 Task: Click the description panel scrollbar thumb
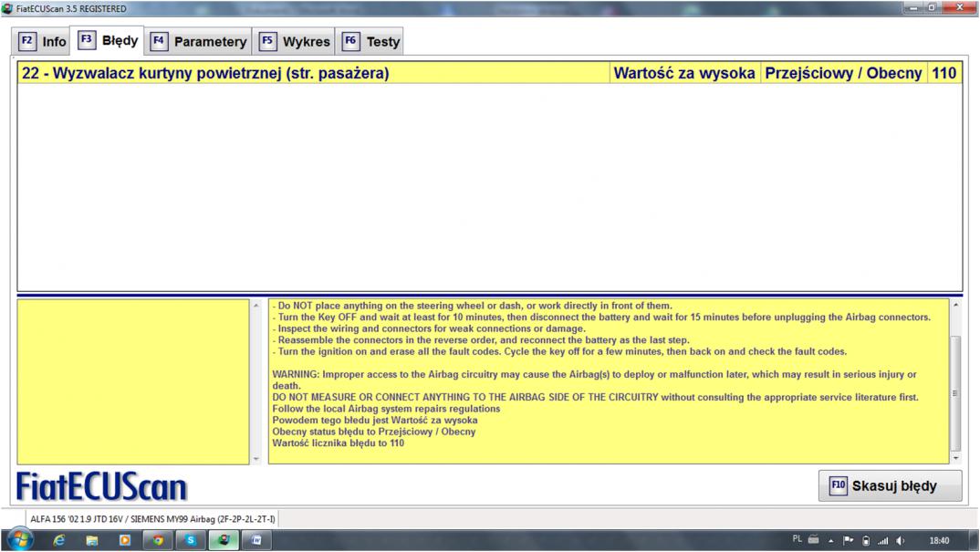[x=955, y=392]
